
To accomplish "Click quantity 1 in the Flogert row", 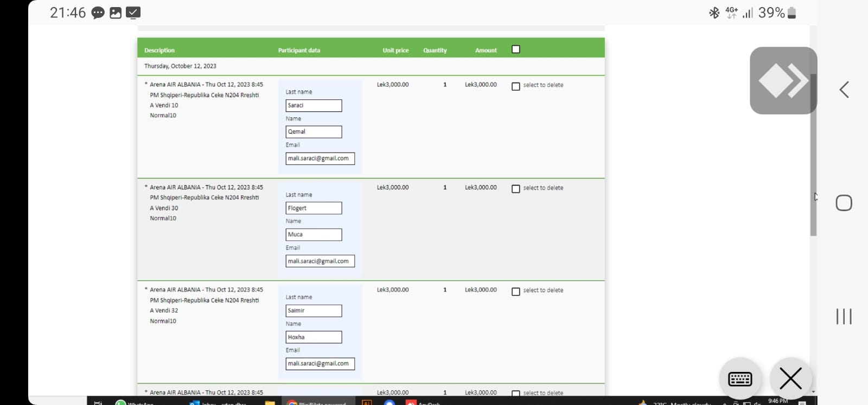I will pos(445,187).
